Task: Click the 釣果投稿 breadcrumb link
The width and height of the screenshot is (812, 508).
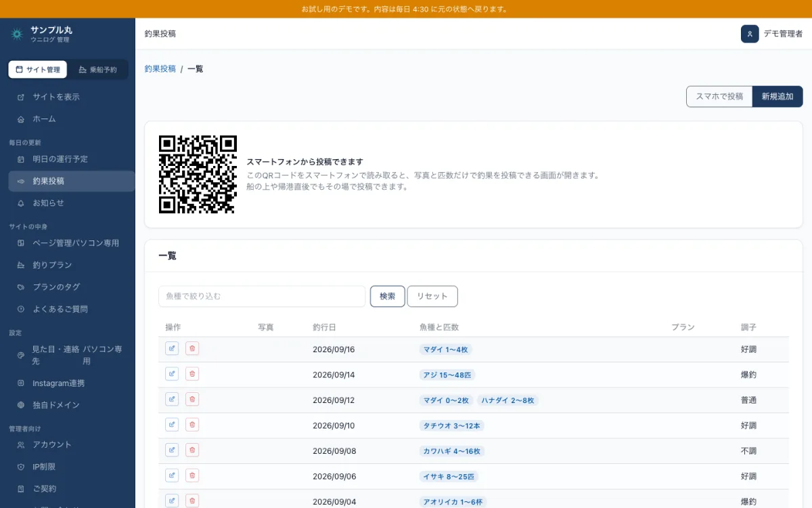Action: 160,68
